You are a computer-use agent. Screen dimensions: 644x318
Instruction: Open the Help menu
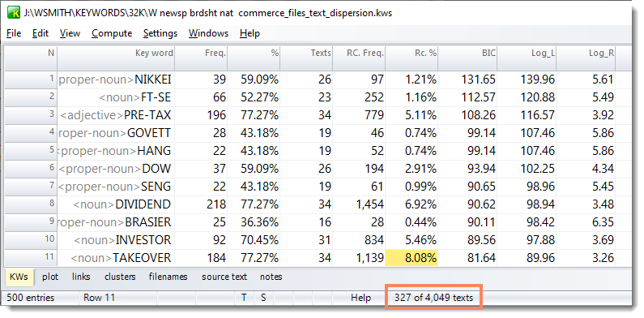coord(249,33)
